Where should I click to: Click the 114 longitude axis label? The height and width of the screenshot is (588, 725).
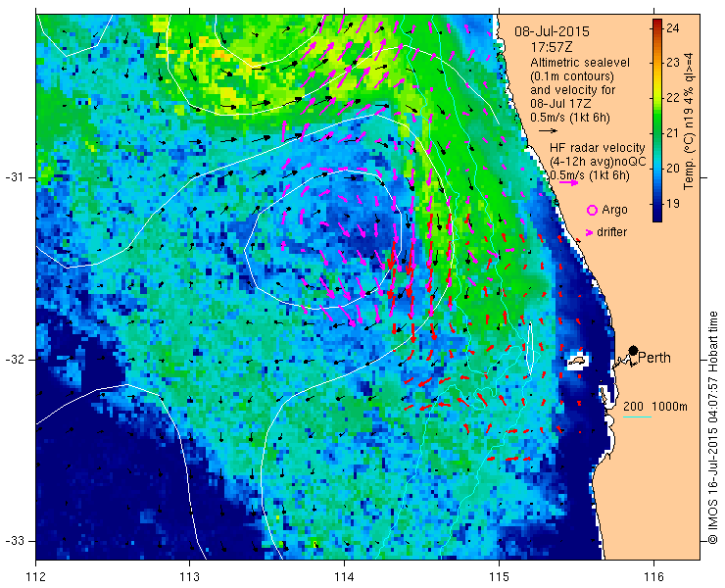(x=344, y=577)
